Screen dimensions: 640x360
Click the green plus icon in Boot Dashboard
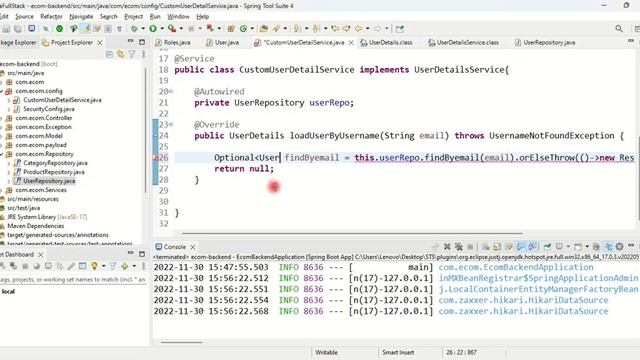(124, 266)
